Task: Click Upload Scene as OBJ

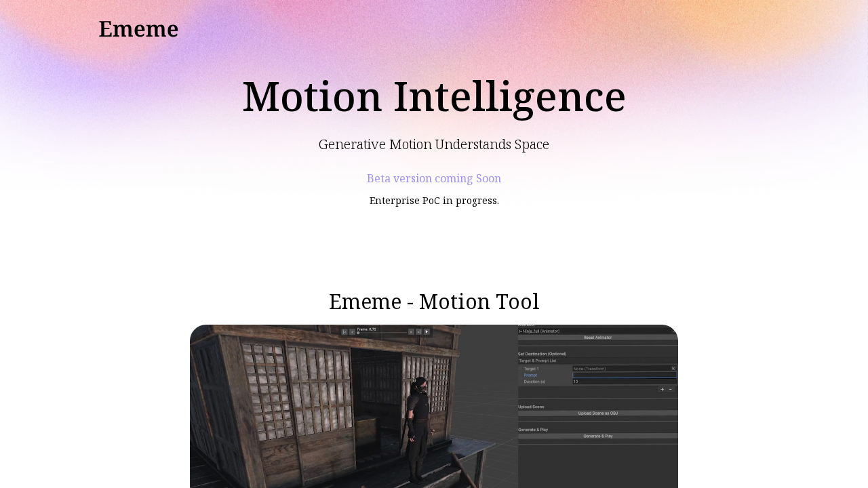Action: (x=597, y=413)
